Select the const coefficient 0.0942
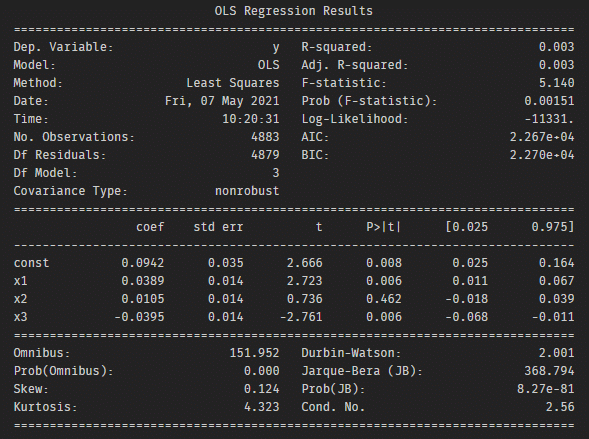The height and width of the screenshot is (439, 589). [x=143, y=263]
